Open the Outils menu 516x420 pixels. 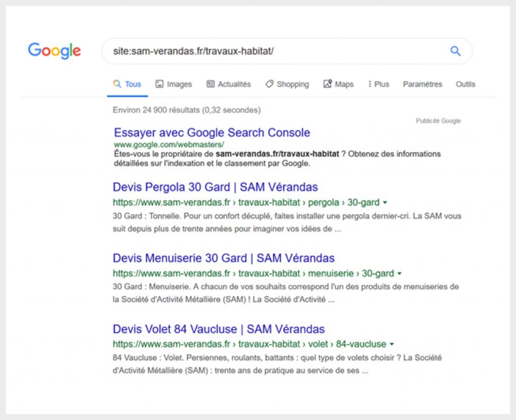tap(465, 84)
